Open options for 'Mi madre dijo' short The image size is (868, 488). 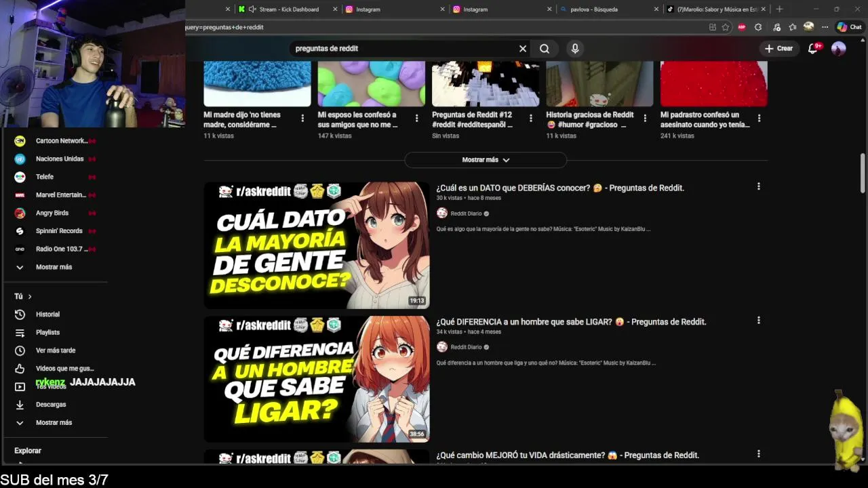tap(302, 118)
